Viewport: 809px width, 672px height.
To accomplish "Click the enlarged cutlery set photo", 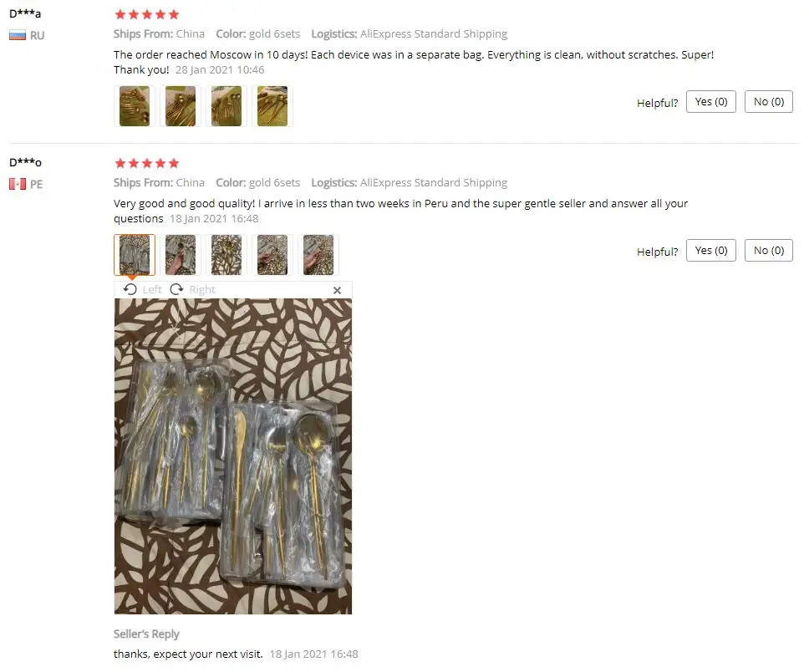I will click(233, 456).
